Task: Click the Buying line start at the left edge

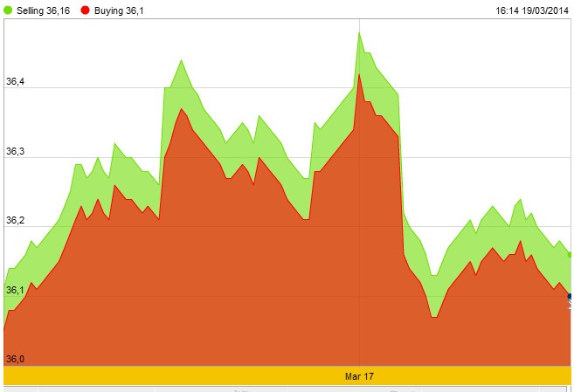Action: click(4, 330)
